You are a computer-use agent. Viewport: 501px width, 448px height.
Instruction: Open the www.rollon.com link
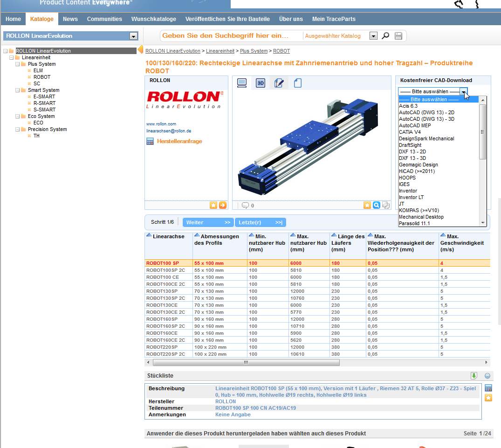tap(161, 124)
